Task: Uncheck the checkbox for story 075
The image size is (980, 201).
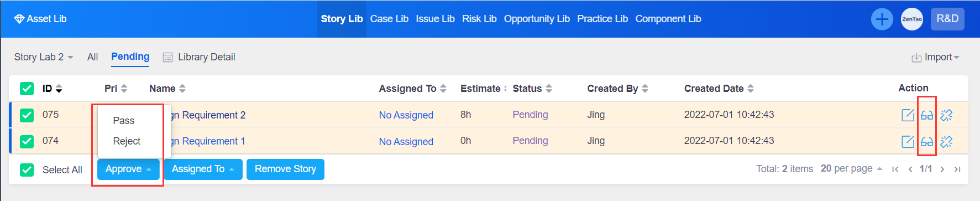Action: click(x=27, y=115)
